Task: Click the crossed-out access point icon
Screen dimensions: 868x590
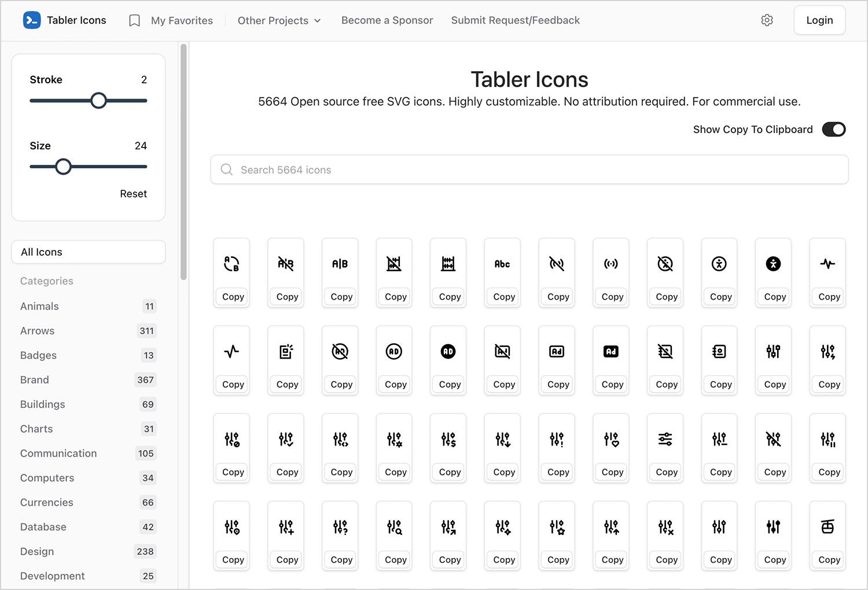Action: click(557, 264)
